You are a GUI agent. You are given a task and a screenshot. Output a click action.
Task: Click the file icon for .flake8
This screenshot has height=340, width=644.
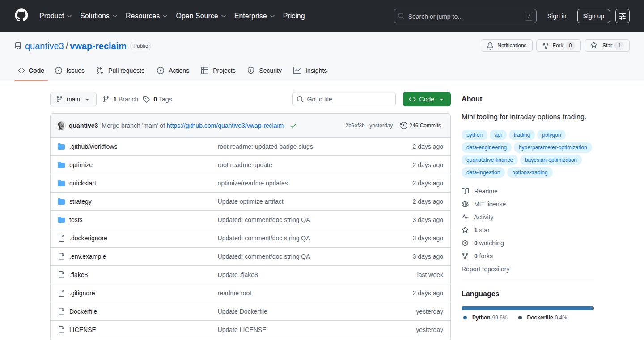pyautogui.click(x=61, y=275)
